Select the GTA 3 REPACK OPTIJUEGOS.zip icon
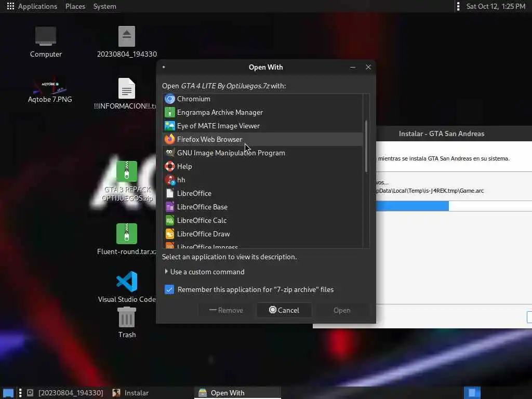The height and width of the screenshot is (399, 532). click(127, 171)
